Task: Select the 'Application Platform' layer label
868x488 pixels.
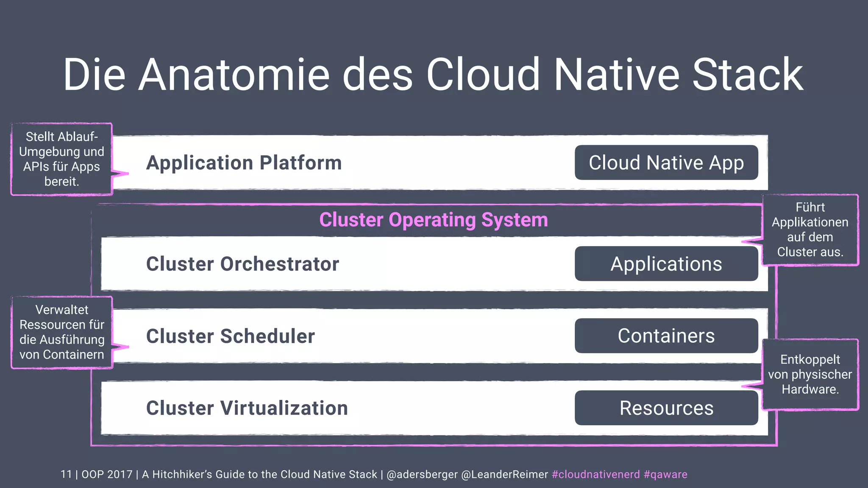Action: pos(244,163)
